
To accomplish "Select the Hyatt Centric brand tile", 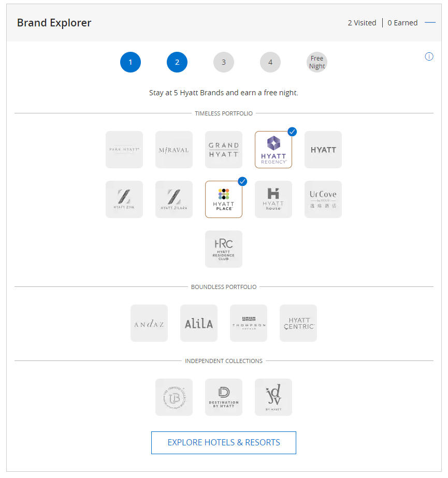I will pyautogui.click(x=298, y=323).
